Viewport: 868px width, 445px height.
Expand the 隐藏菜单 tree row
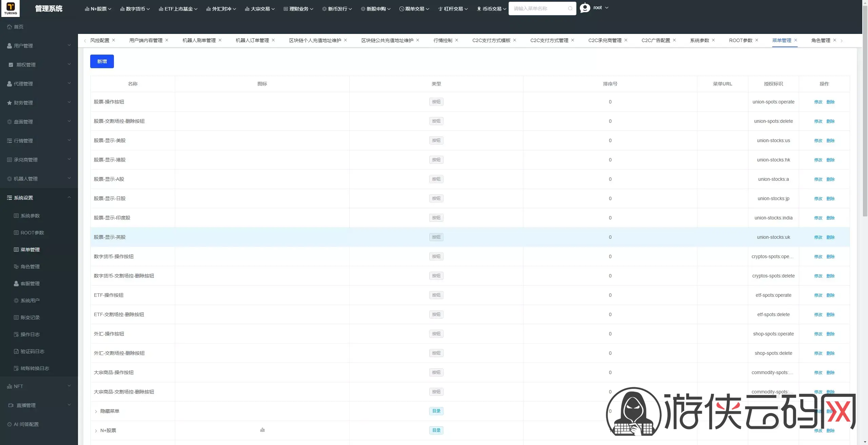tap(96, 411)
